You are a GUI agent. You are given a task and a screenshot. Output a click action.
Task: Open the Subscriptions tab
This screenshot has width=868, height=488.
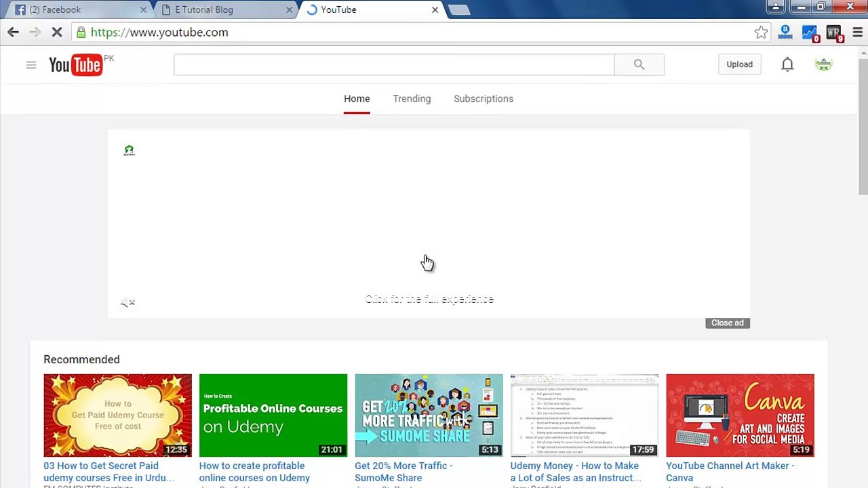click(x=484, y=99)
